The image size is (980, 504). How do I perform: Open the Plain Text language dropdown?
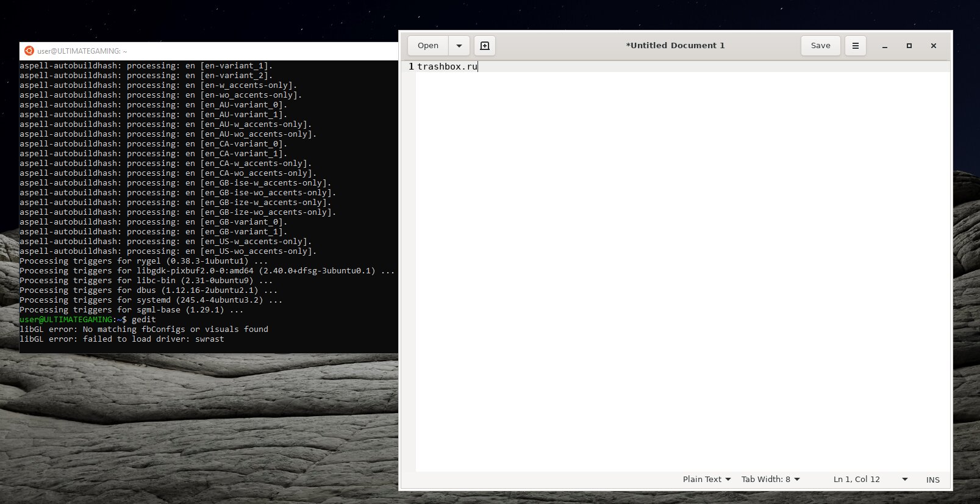[x=707, y=480]
